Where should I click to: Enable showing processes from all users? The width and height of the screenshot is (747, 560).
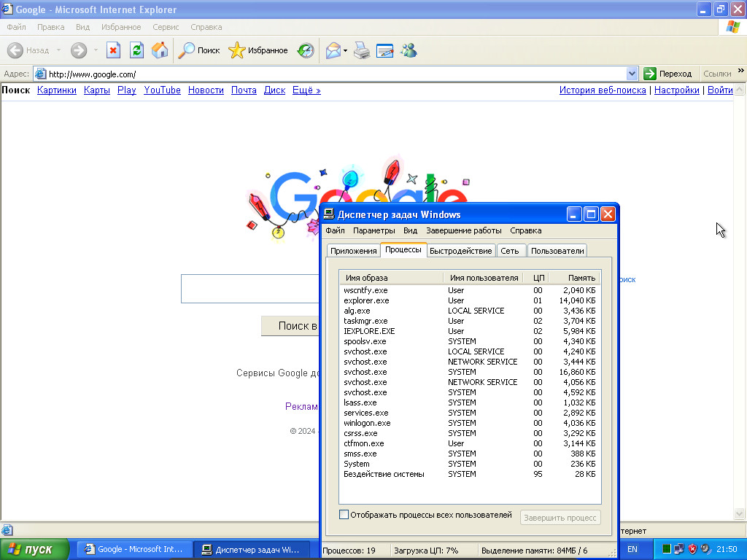pos(344,514)
